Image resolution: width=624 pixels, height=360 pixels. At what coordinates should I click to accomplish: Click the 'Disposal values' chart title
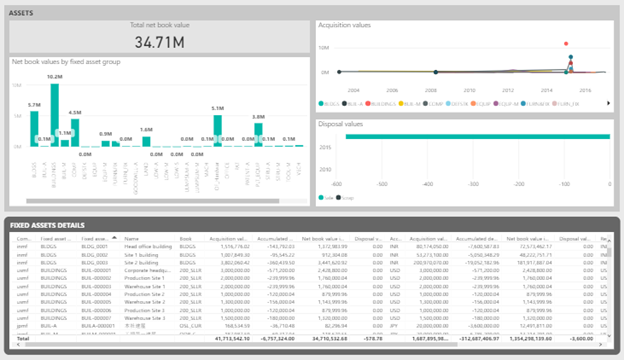(x=340, y=124)
